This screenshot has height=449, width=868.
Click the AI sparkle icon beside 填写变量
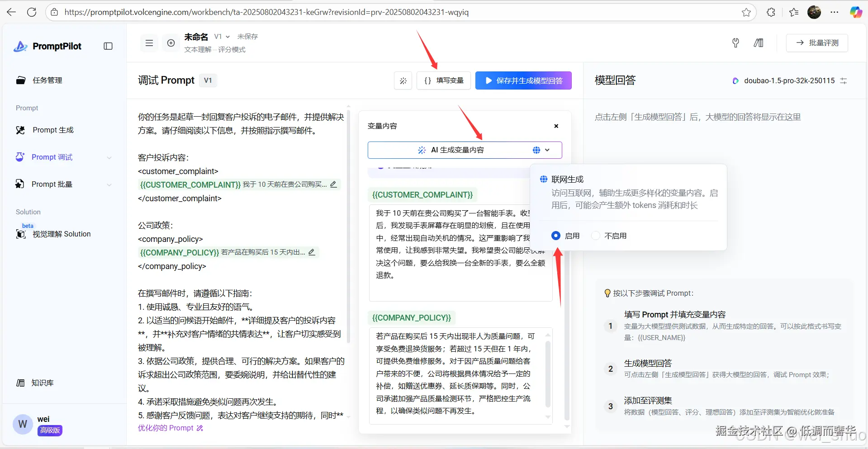tap(403, 80)
